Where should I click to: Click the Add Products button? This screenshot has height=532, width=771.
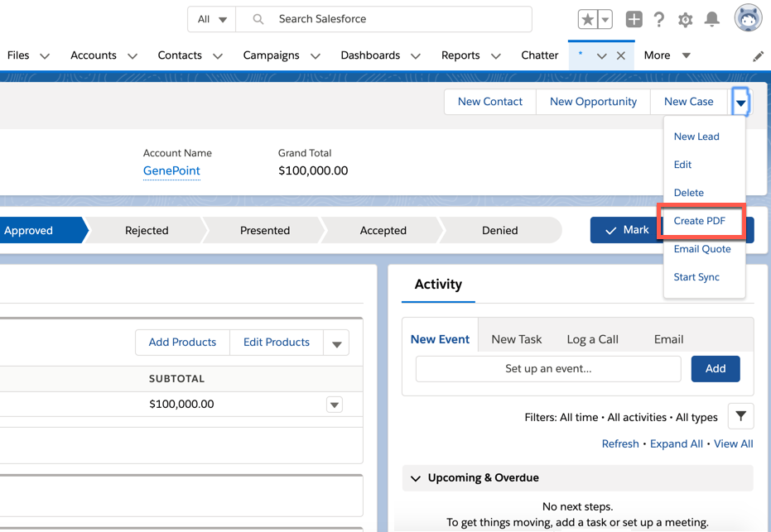point(182,343)
